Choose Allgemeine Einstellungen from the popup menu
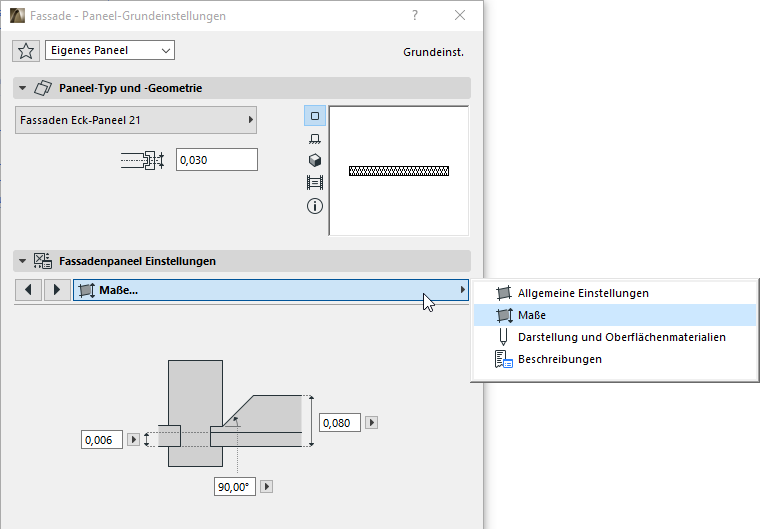Image resolution: width=760 pixels, height=529 pixels. tap(615, 293)
